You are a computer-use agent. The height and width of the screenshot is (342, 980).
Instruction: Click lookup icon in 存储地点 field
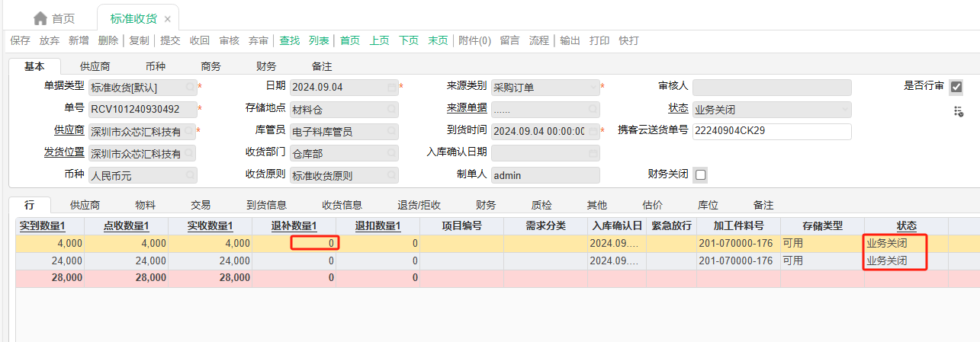point(391,110)
